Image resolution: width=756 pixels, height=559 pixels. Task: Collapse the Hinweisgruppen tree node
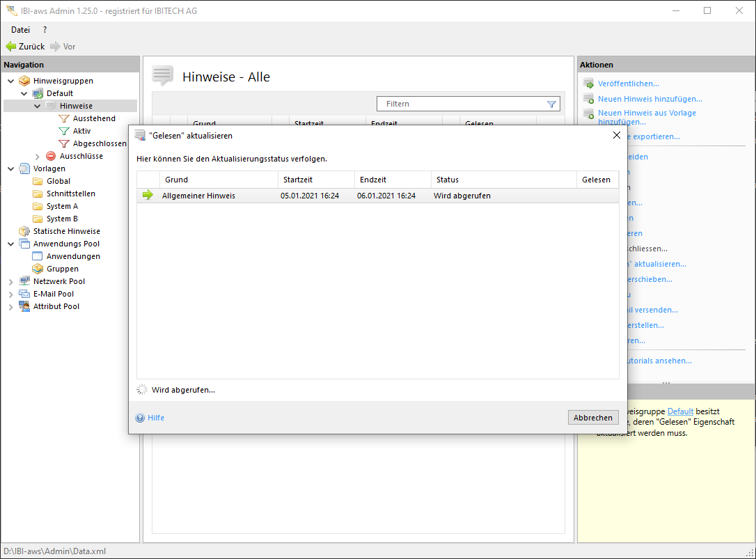(x=10, y=81)
